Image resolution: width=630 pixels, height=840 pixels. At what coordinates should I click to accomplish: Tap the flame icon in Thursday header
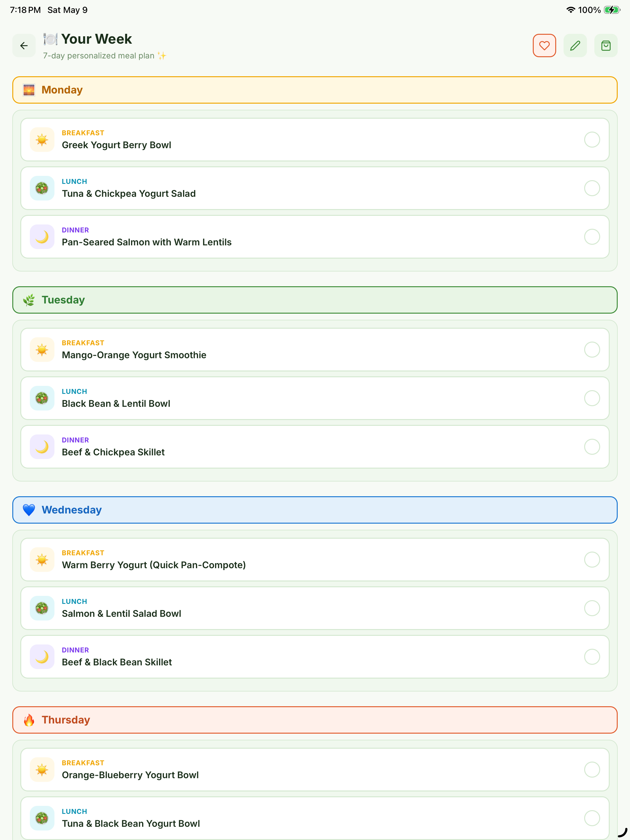click(29, 720)
